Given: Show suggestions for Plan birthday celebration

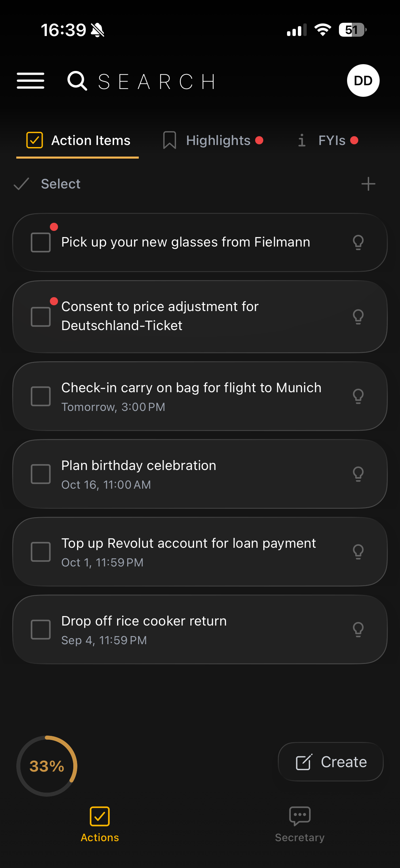Looking at the screenshot, I should (358, 474).
